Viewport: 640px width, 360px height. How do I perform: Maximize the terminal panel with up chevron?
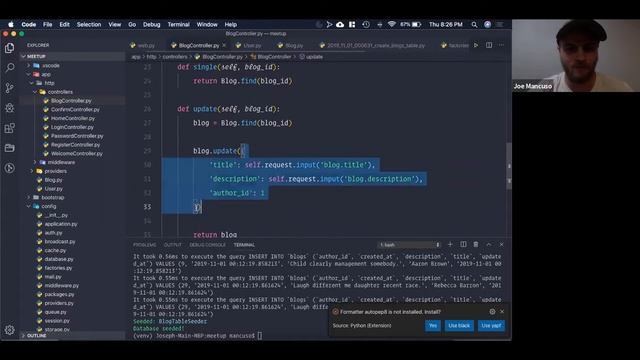tap(489, 244)
